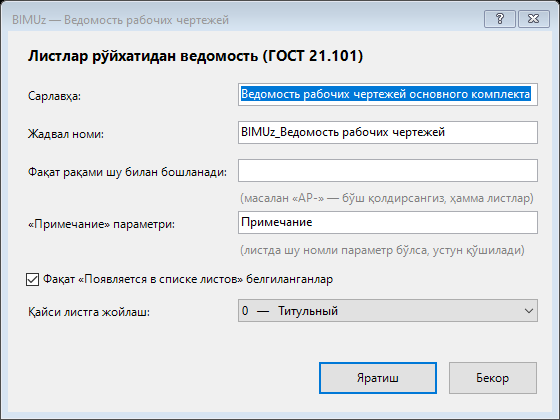Screen dimensions: 560x420
Task: Click the Сарлавҳа: label
Action: (x=55, y=96)
